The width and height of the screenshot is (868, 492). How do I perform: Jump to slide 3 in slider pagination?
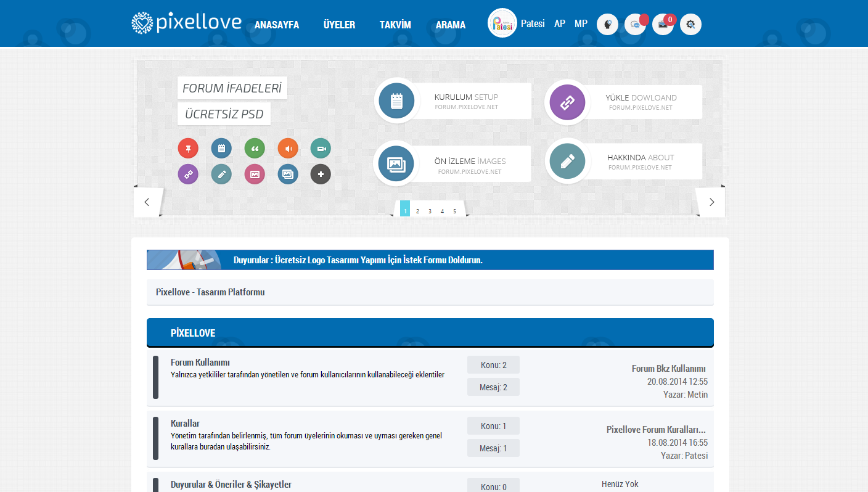tap(430, 211)
